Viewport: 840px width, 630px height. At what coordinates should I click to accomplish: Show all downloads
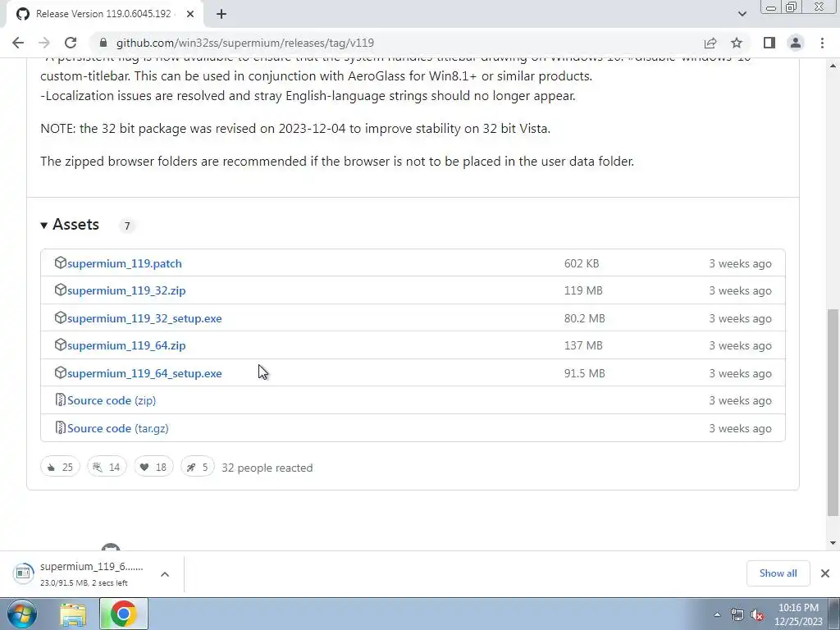point(778,573)
